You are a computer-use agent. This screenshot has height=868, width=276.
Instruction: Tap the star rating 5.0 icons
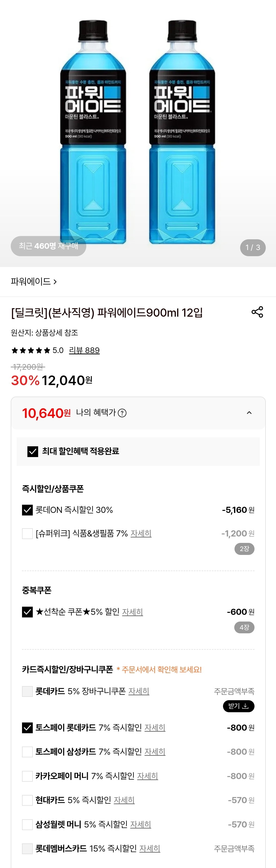click(x=31, y=350)
